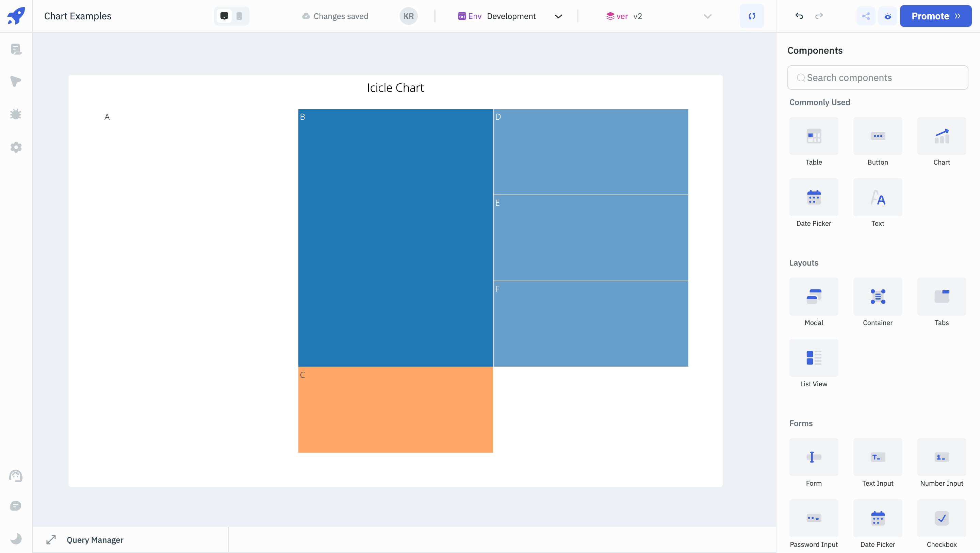980x553 pixels.
Task: Open the Global Settings gear icon
Action: (x=16, y=147)
